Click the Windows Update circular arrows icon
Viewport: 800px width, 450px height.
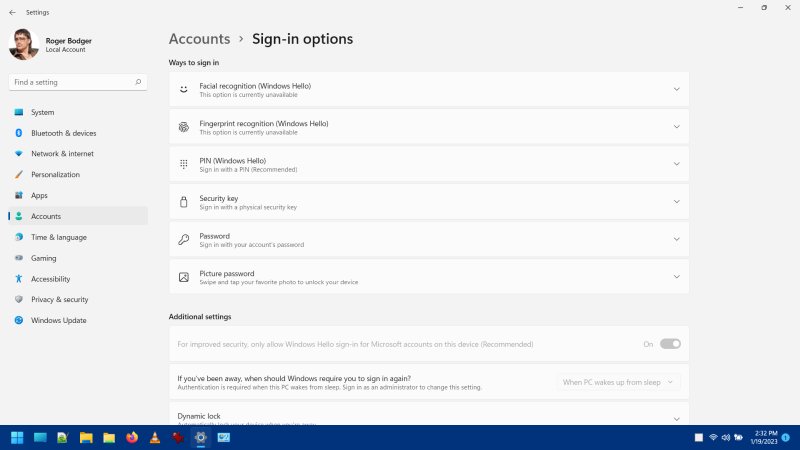[x=19, y=320]
